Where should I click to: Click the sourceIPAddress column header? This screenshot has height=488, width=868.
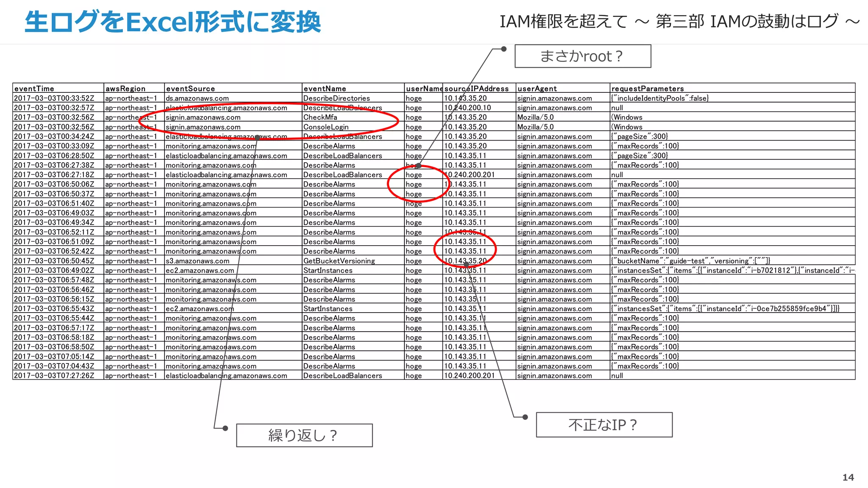coord(479,88)
